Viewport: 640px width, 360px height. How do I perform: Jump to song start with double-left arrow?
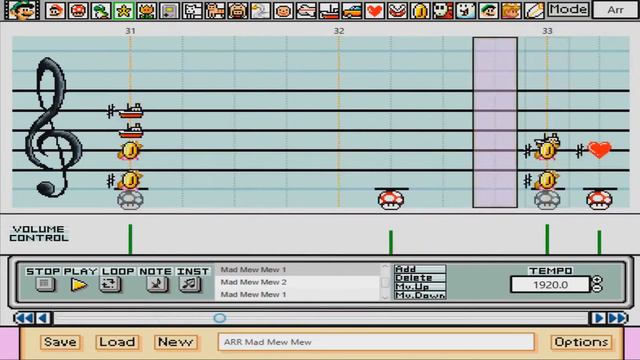(24, 318)
